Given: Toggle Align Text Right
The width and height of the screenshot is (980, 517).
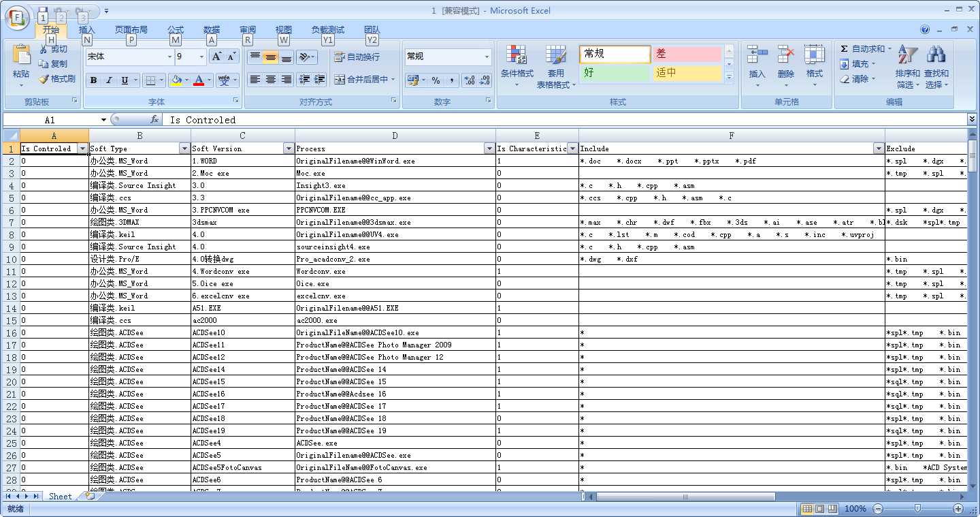Looking at the screenshot, I should point(286,80).
